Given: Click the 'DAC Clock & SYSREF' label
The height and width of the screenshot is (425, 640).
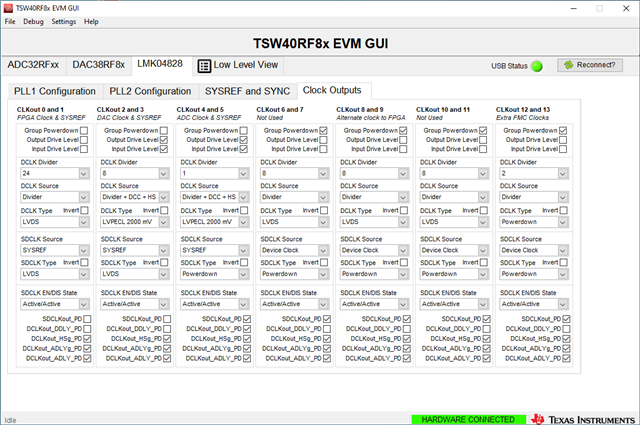Looking at the screenshot, I should coord(129,118).
